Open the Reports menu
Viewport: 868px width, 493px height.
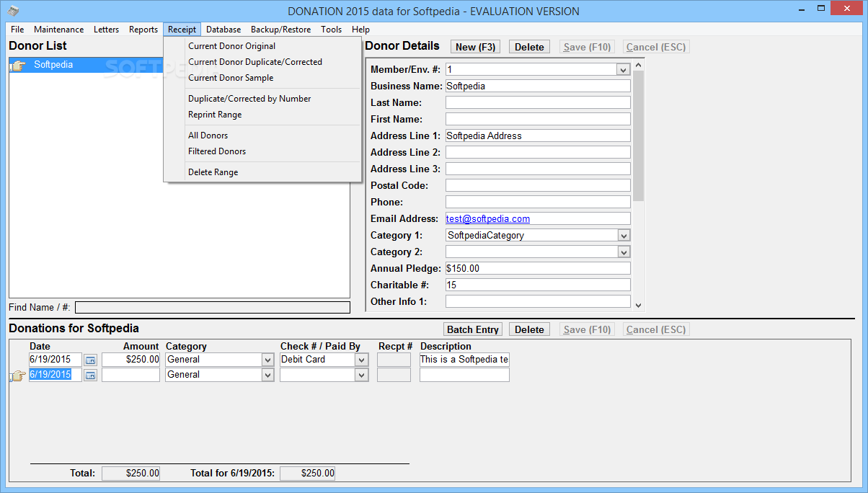click(x=143, y=30)
